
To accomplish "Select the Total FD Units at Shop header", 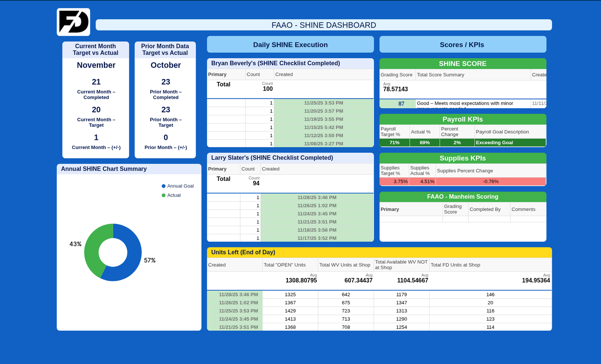I will [x=455, y=265].
